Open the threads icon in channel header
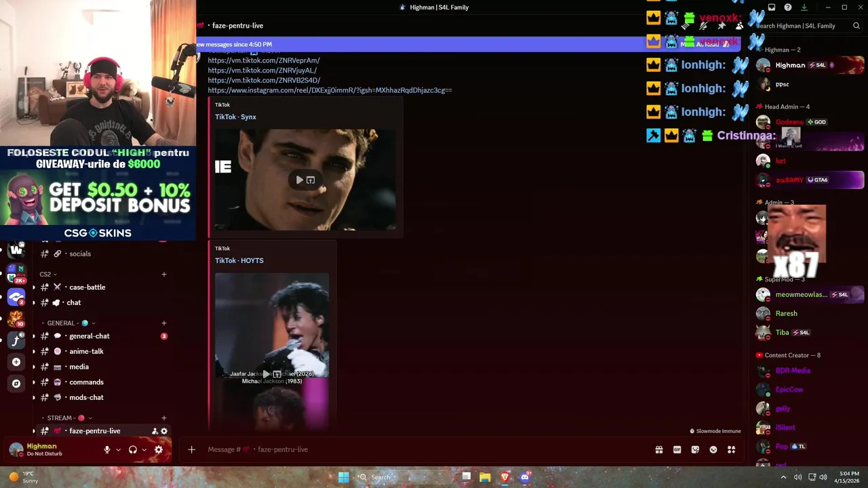Image resolution: width=868 pixels, height=488 pixels. tap(686, 26)
